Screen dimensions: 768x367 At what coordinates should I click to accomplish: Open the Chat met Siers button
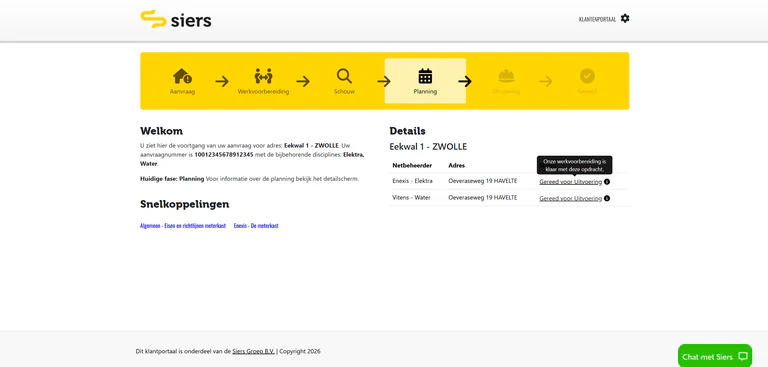coord(715,356)
